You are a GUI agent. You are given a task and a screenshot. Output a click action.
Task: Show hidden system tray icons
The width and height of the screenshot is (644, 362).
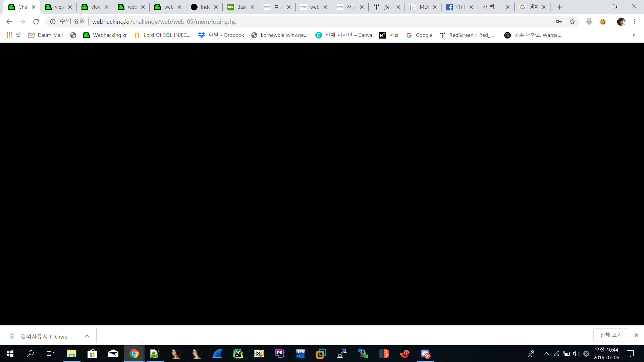[x=546, y=354]
